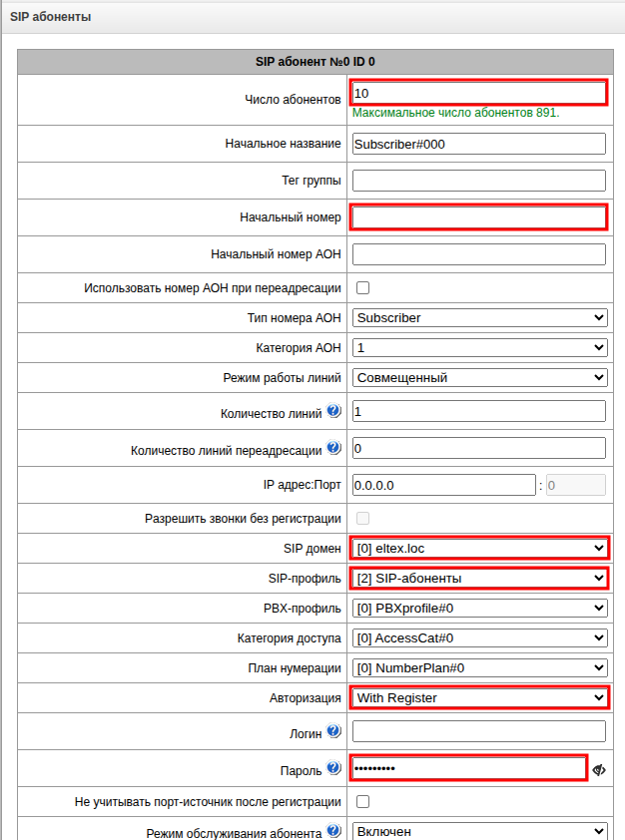
Task: Open help icon next to Логин
Action: [333, 732]
